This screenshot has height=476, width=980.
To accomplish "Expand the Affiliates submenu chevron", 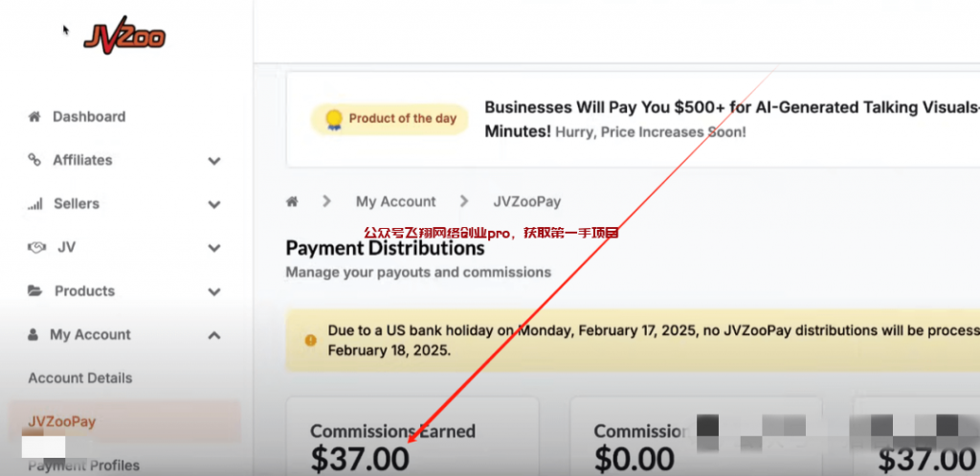I will click(214, 161).
